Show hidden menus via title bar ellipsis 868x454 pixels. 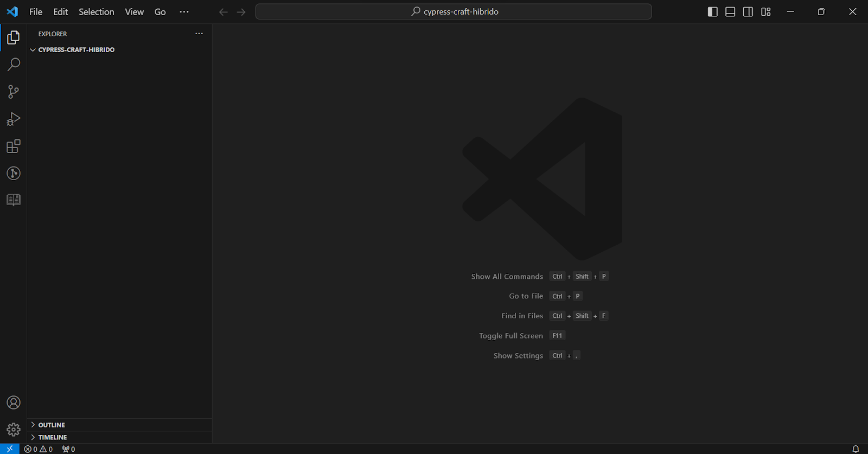pyautogui.click(x=184, y=12)
